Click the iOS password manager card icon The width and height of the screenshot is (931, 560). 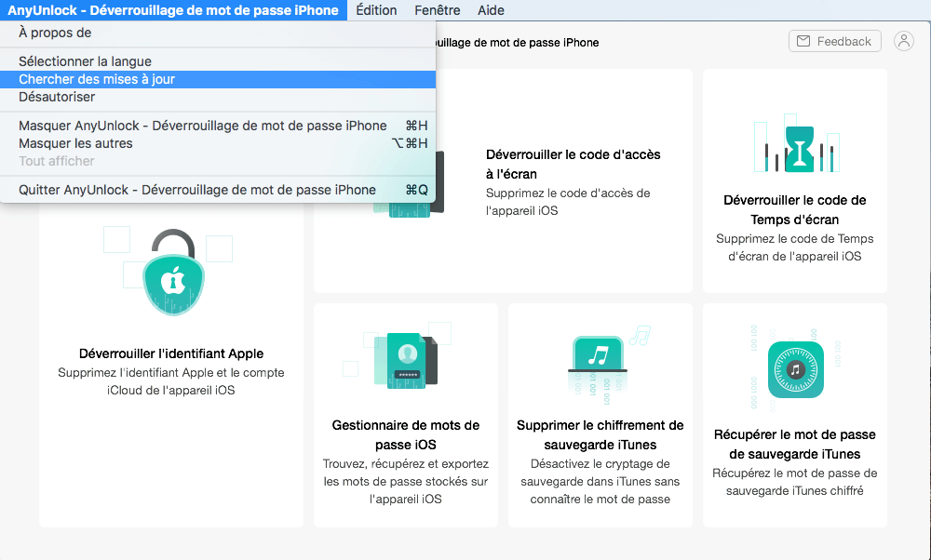pyautogui.click(x=406, y=361)
